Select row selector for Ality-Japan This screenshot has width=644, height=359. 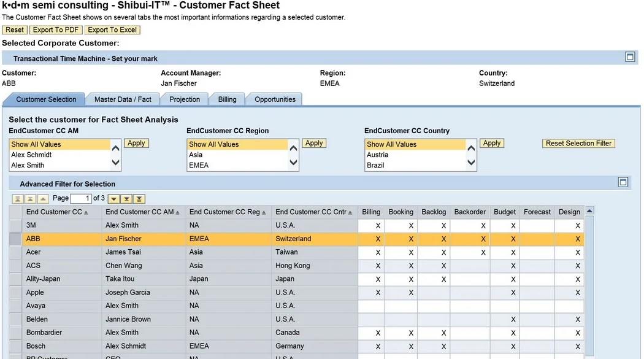click(15, 279)
